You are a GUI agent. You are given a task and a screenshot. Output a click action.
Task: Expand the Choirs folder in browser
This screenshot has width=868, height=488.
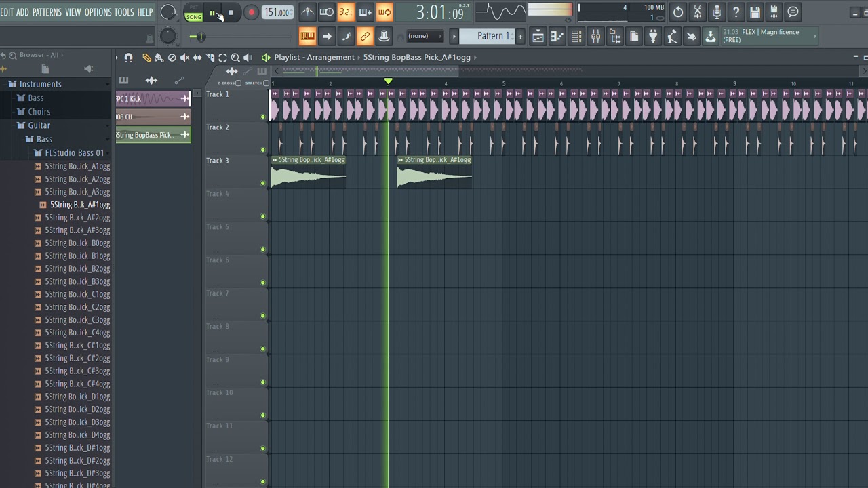coord(39,112)
